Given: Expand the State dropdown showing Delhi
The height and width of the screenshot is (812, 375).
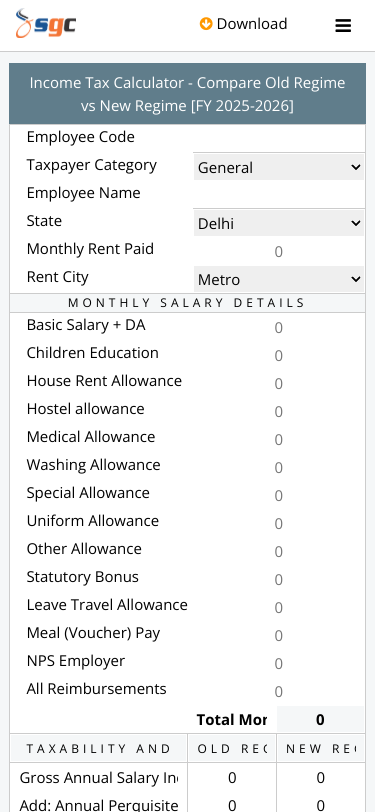Looking at the screenshot, I should click(x=279, y=223).
